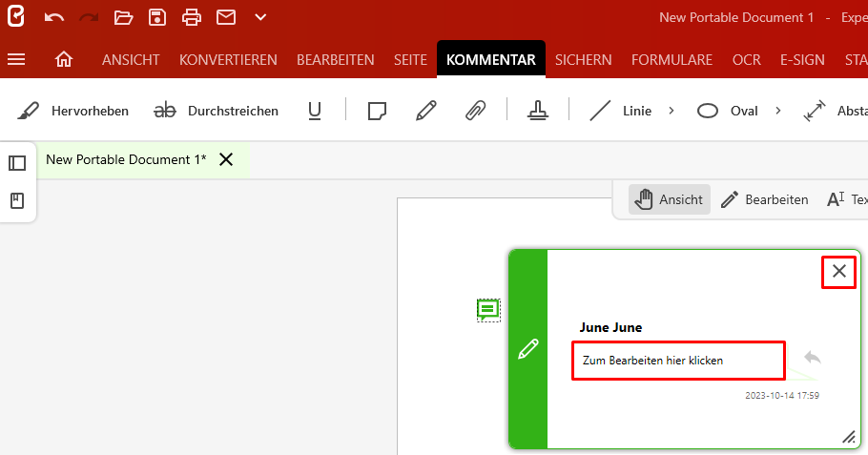Viewport: 868px width, 455px height.
Task: Save the document with the disk icon
Action: 157,18
